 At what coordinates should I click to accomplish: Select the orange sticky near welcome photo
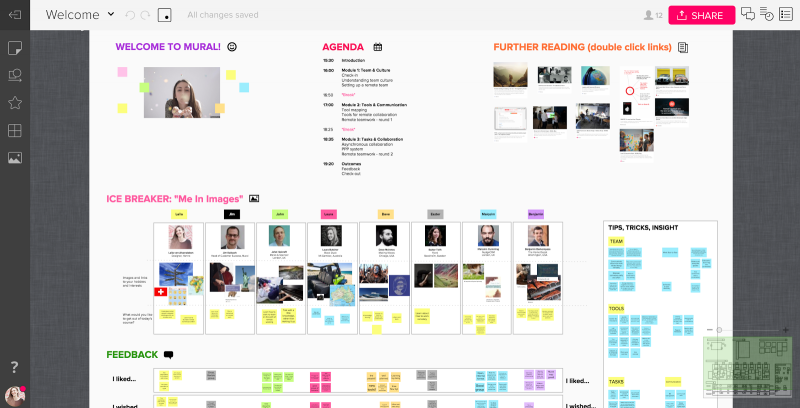tap(220, 108)
